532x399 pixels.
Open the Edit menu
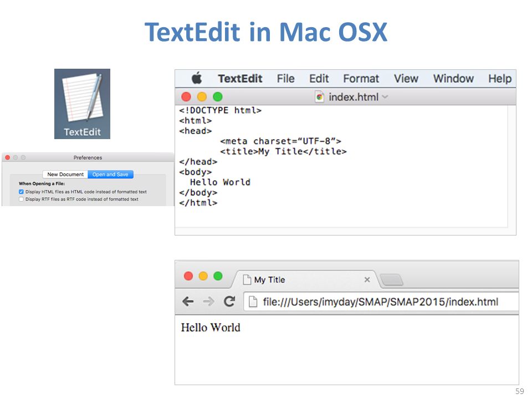[319, 79]
